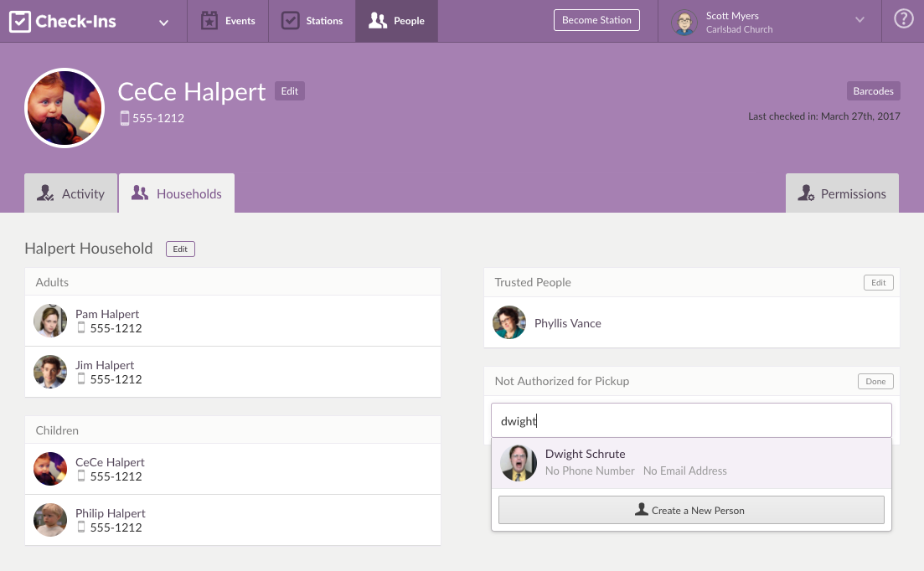Click the phone icon beside 555-1212 in header

125,119
